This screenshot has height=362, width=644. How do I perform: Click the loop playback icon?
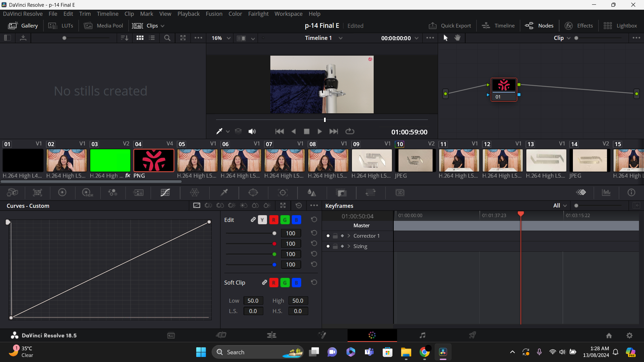click(x=350, y=131)
